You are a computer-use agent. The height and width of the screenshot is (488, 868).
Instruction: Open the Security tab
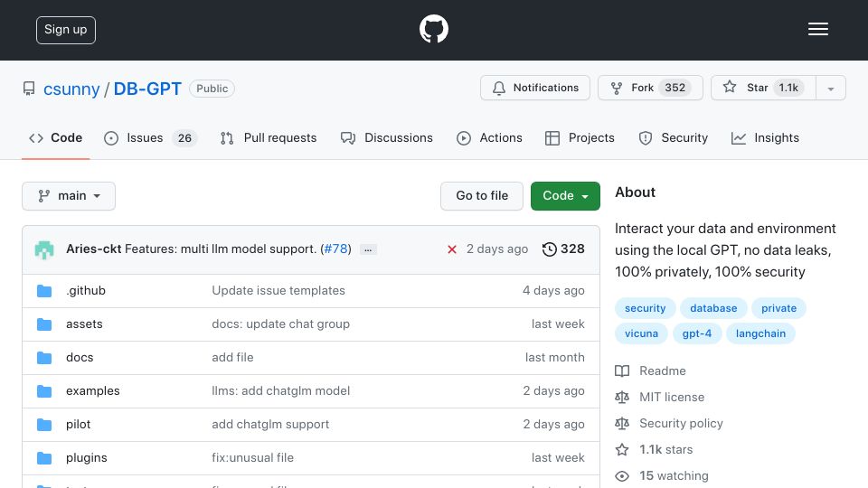tap(673, 137)
